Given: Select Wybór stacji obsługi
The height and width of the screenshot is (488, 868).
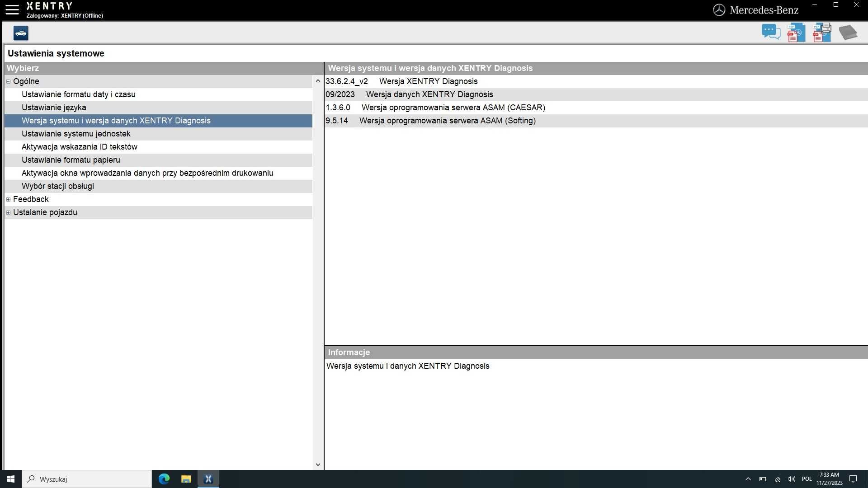Looking at the screenshot, I should tap(158, 186).
